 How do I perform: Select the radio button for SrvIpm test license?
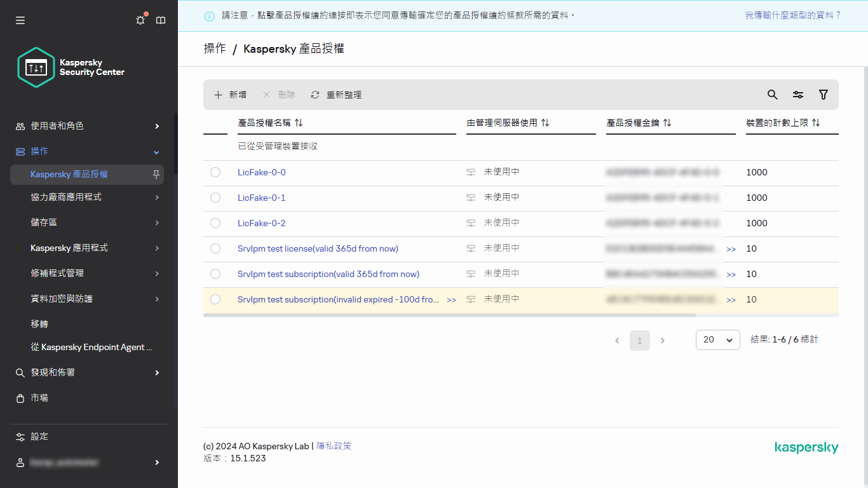pos(215,248)
